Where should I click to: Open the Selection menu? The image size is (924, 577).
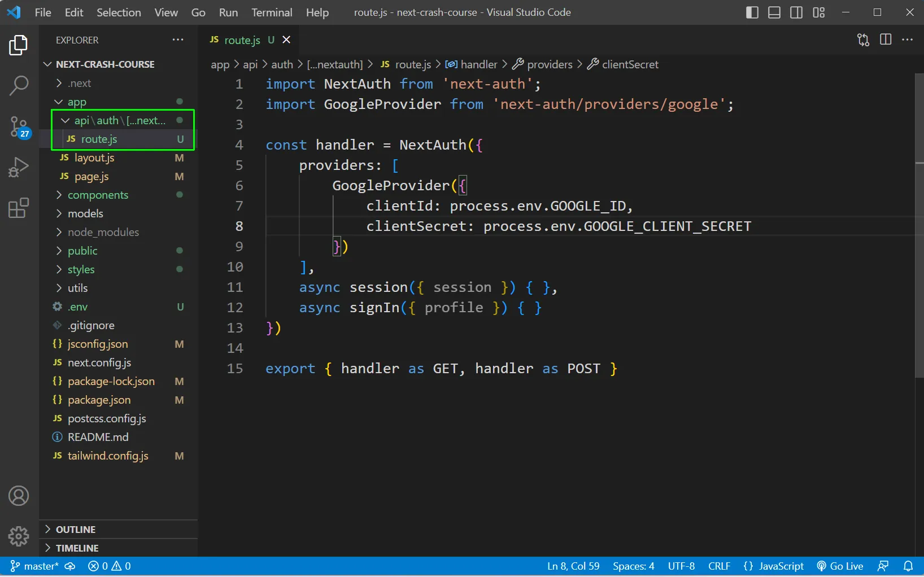pyautogui.click(x=119, y=12)
